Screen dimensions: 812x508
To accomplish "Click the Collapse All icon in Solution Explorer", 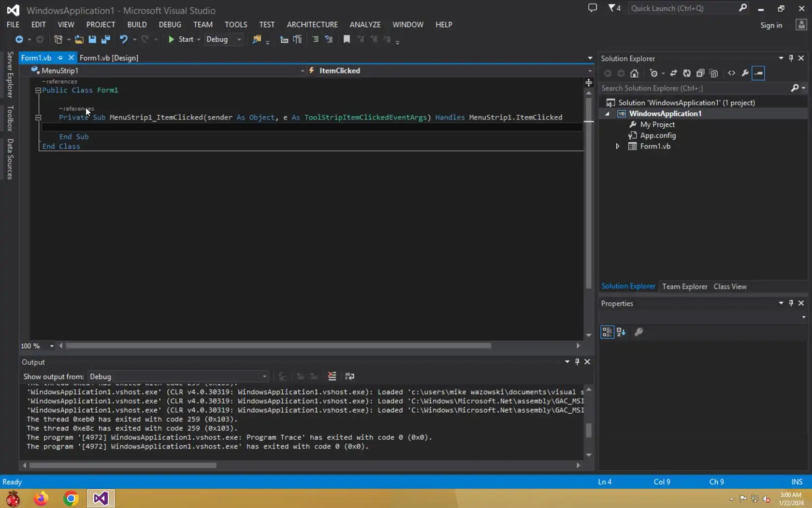I will [x=700, y=73].
